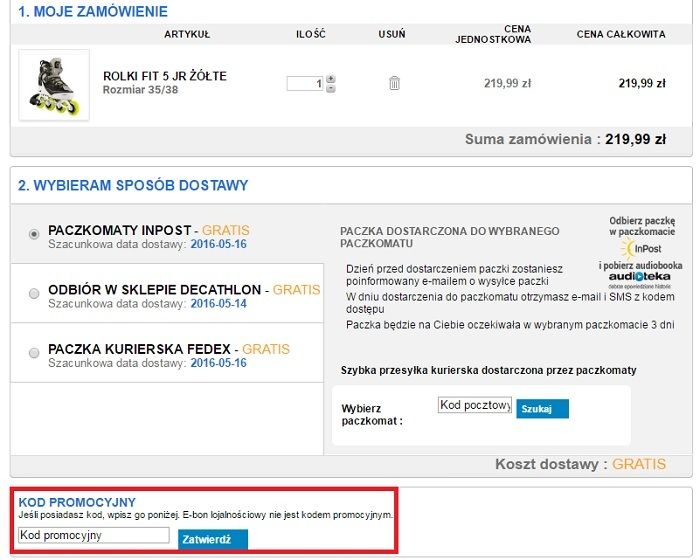
Task: Click the 'KOD PROMOCYJNY' heading
Action: (77, 502)
